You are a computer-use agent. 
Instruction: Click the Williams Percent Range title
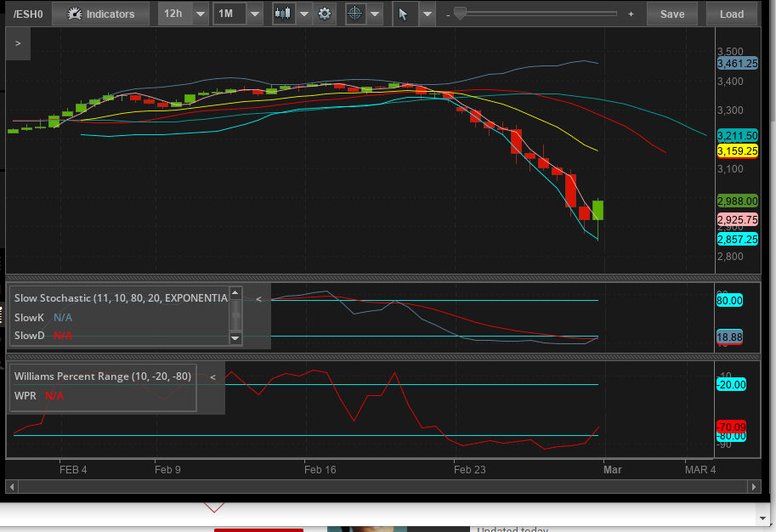click(x=103, y=376)
